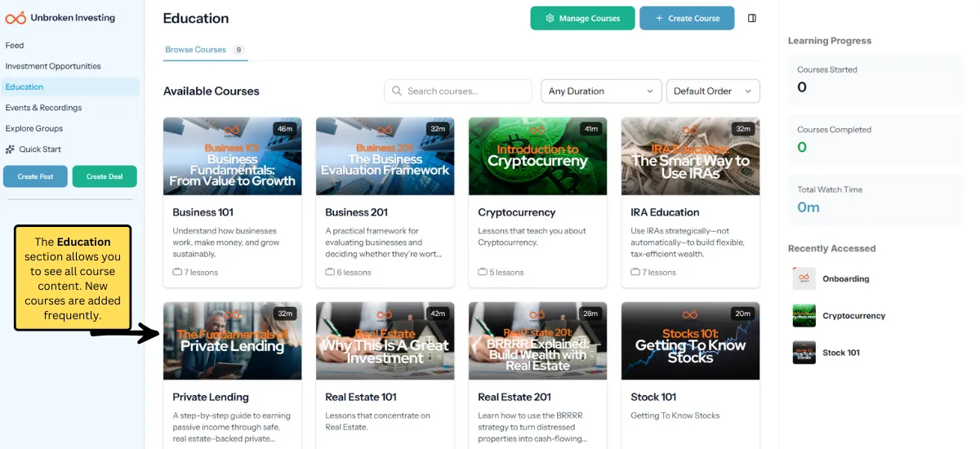The width and height of the screenshot is (980, 449).
Task: Click the Create Course button
Action: click(x=687, y=18)
